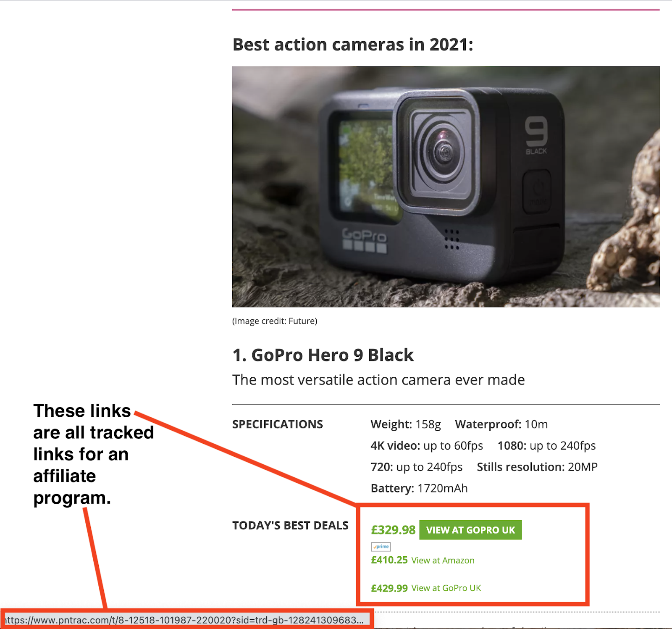Click the 1. GoPro Hero 9 Black heading
Image resolution: width=672 pixels, height=629 pixels.
(x=323, y=355)
